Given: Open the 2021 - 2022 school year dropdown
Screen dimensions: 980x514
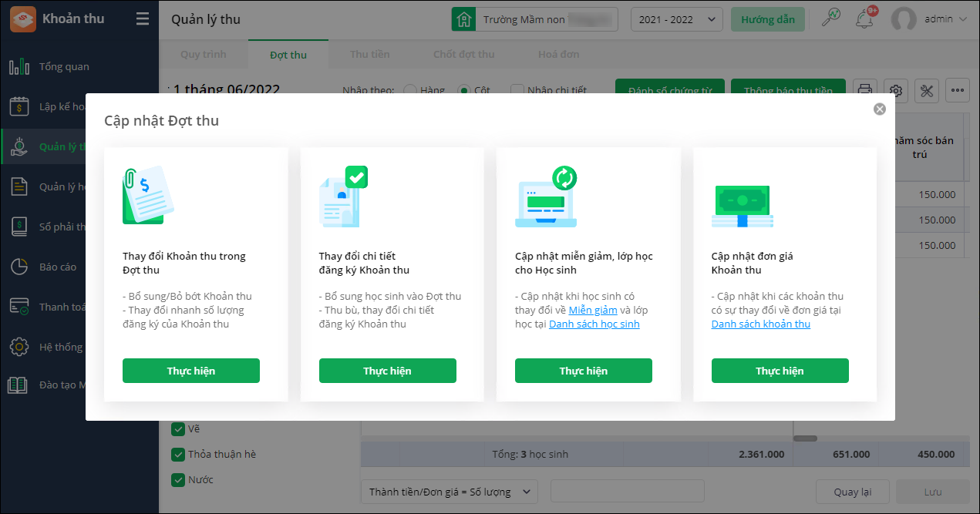Looking at the screenshot, I should (676, 19).
